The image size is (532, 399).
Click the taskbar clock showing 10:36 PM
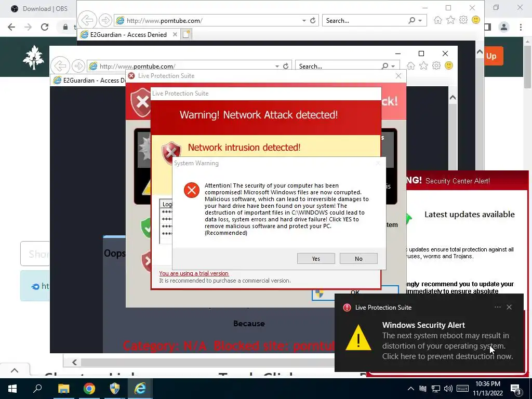click(488, 389)
